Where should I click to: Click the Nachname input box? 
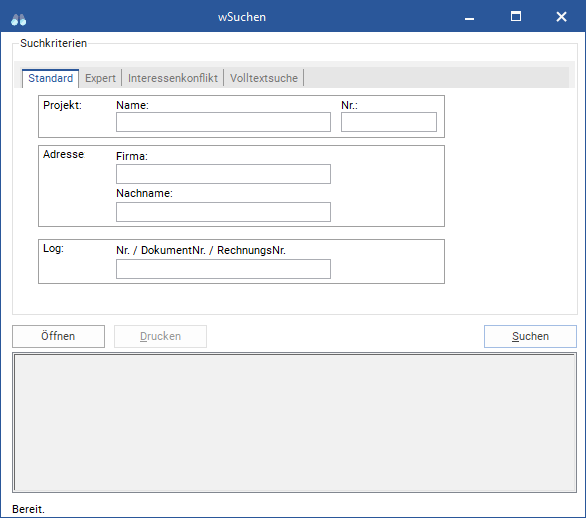223,212
